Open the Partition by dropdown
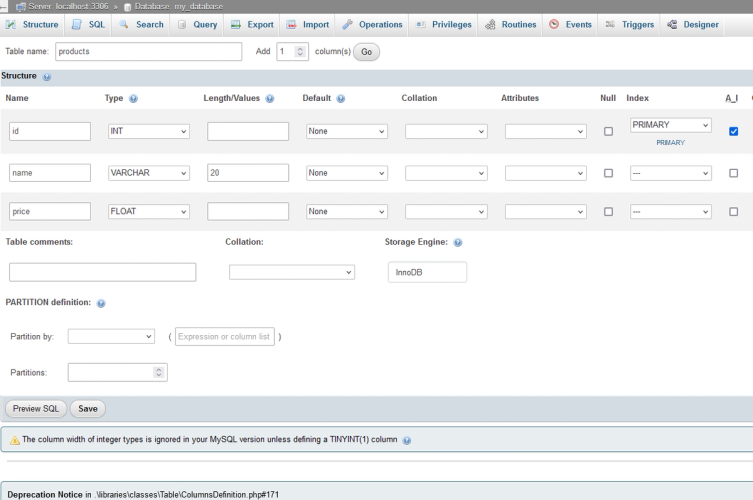Viewport: 753px width, 500px height. pyautogui.click(x=111, y=336)
